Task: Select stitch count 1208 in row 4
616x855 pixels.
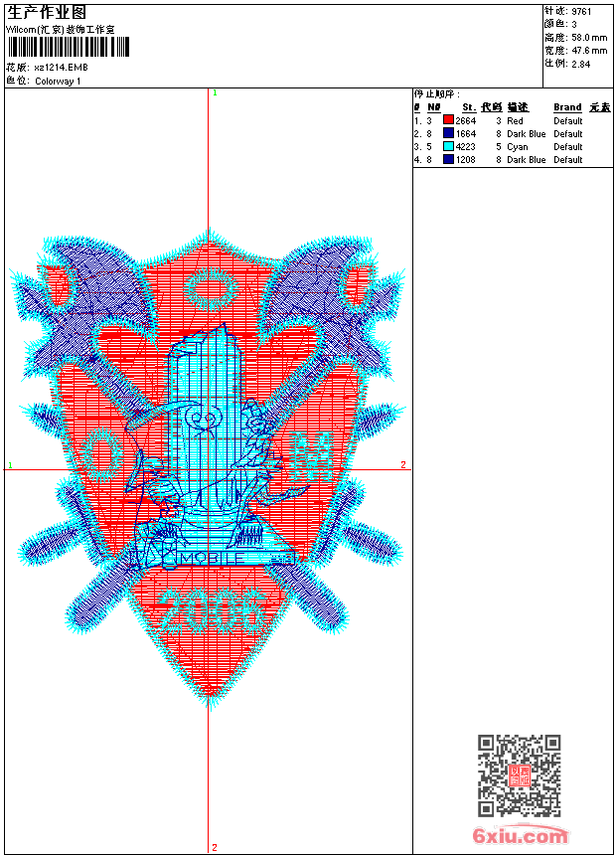Action: 466,160
